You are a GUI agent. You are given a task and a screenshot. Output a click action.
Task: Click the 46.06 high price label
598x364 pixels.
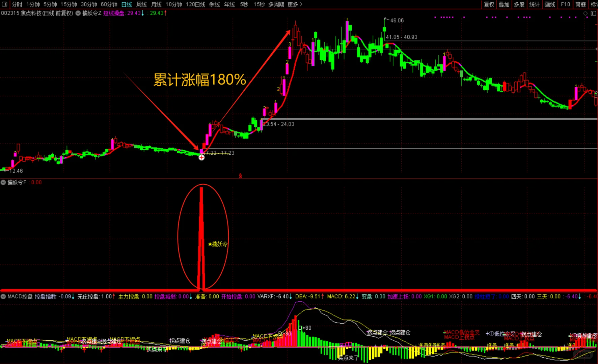397,21
